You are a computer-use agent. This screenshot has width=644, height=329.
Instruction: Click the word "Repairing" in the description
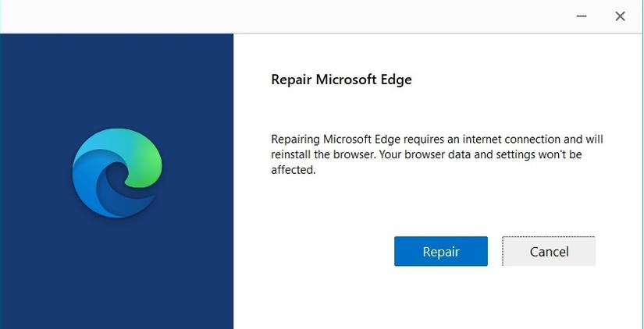point(297,140)
